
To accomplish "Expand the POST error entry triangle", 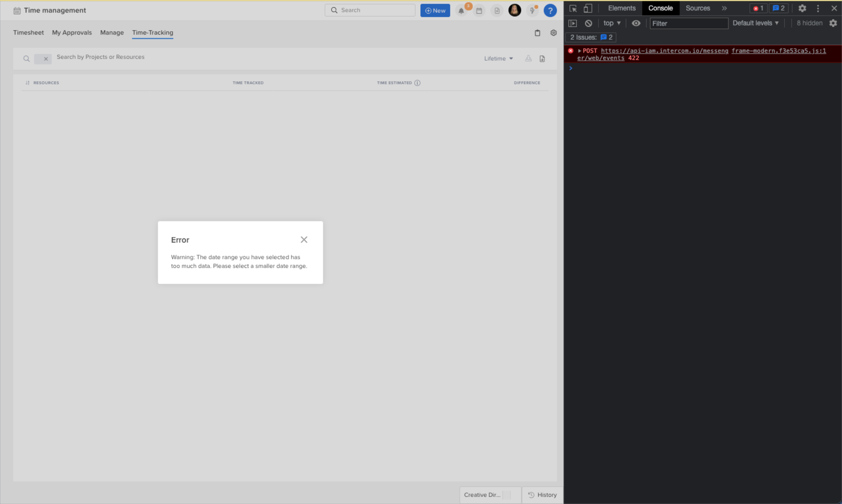I will (x=579, y=51).
